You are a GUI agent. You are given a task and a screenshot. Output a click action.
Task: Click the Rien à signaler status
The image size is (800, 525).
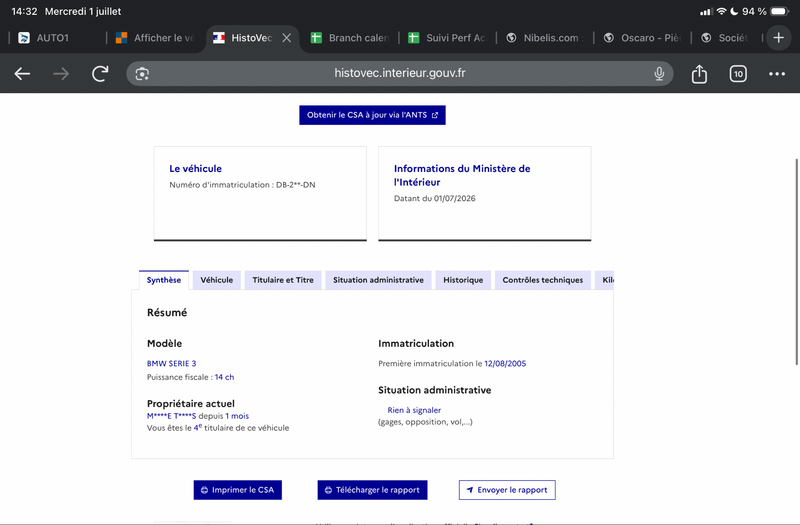414,410
